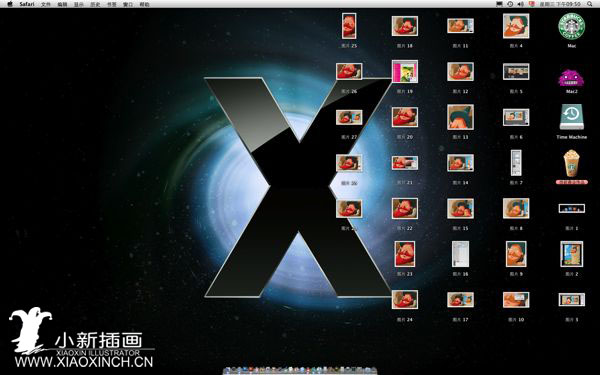Select the 图片 13 file thumbnail
Screen dimensions: 600x375
460,117
